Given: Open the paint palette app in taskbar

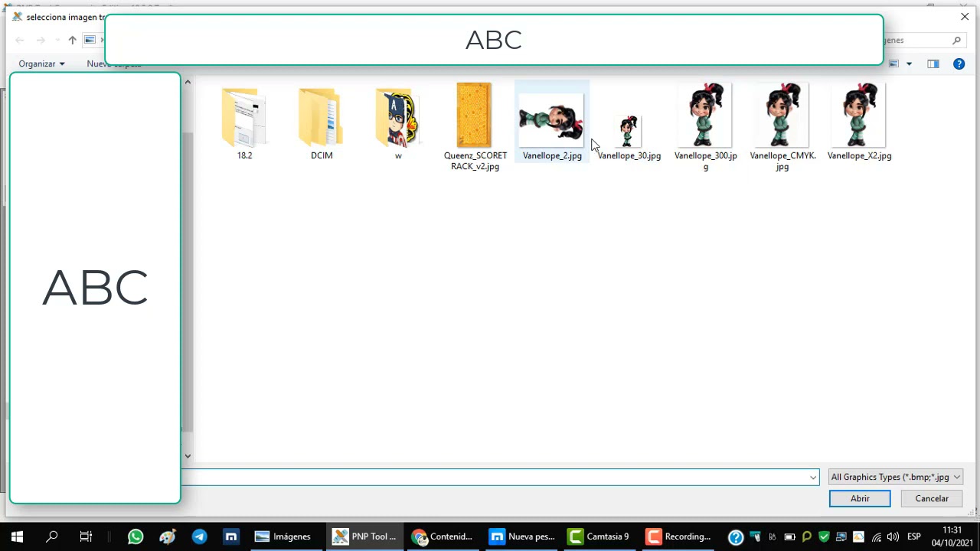Looking at the screenshot, I should (168, 536).
